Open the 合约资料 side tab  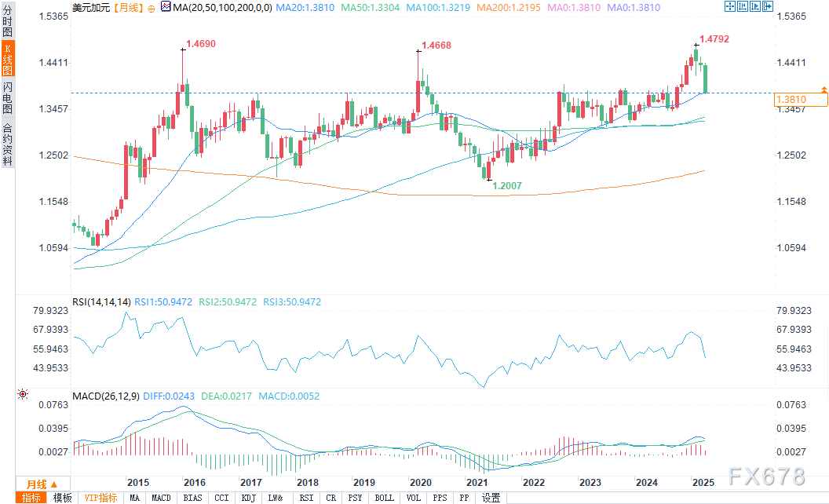8,144
